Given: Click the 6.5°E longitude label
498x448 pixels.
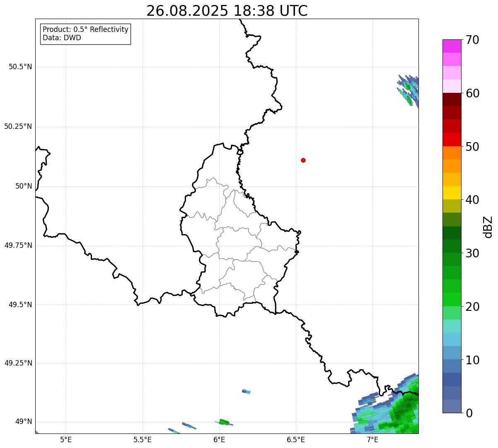Looking at the screenshot, I should pos(296,439).
